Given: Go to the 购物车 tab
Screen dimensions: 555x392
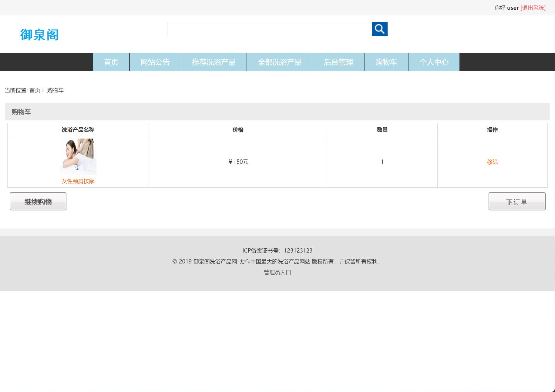Looking at the screenshot, I should click(386, 62).
